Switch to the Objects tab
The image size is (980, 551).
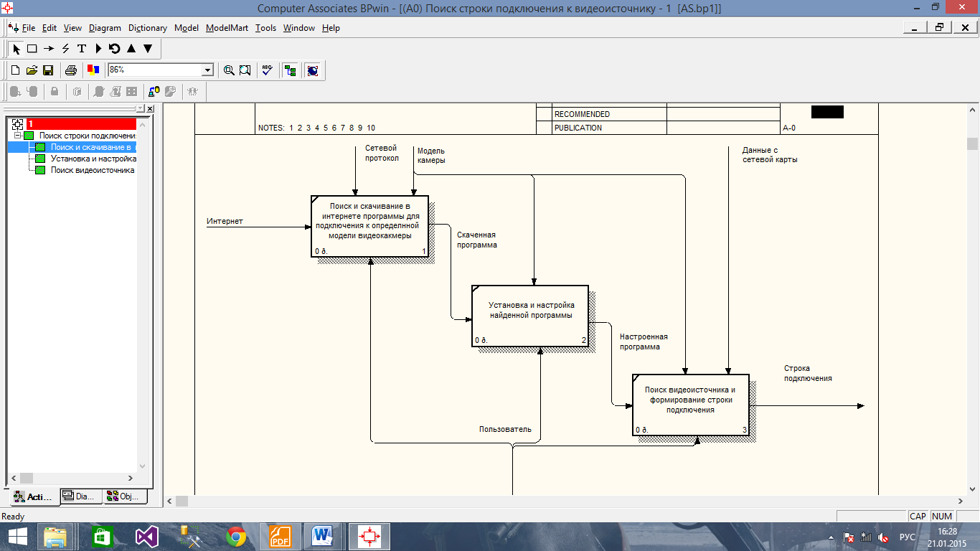125,496
